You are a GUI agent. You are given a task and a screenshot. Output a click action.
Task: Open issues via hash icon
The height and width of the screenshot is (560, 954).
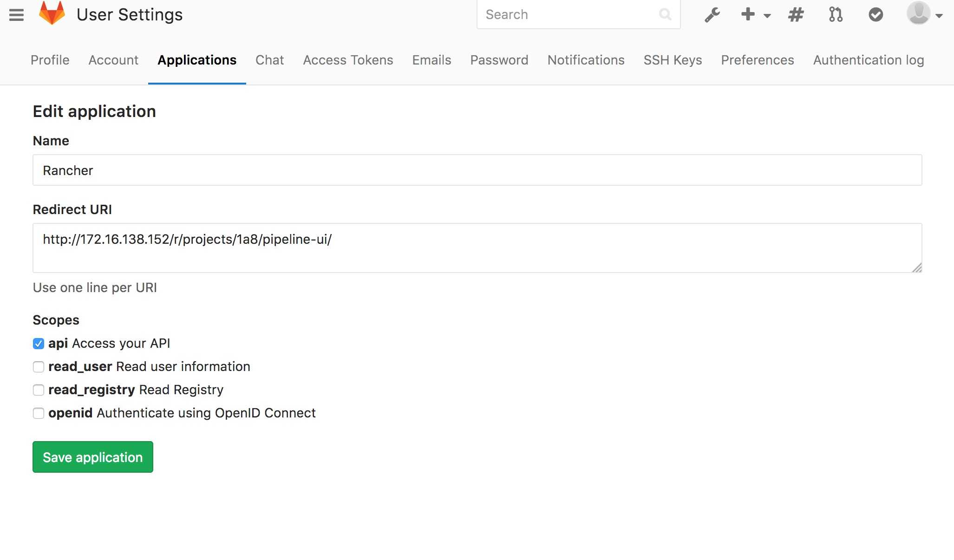pos(796,15)
